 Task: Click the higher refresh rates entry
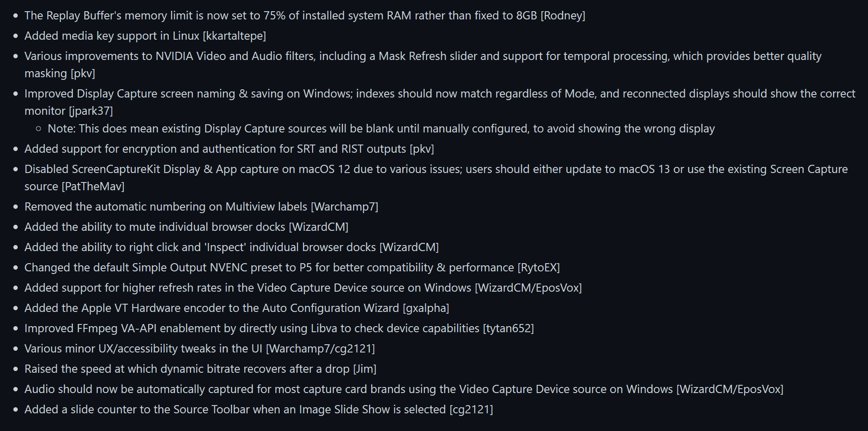coord(303,288)
